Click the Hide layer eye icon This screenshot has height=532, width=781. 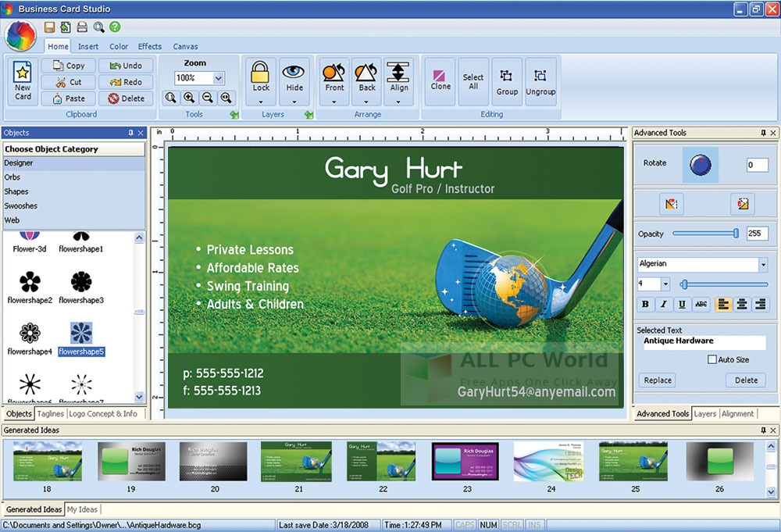[294, 76]
